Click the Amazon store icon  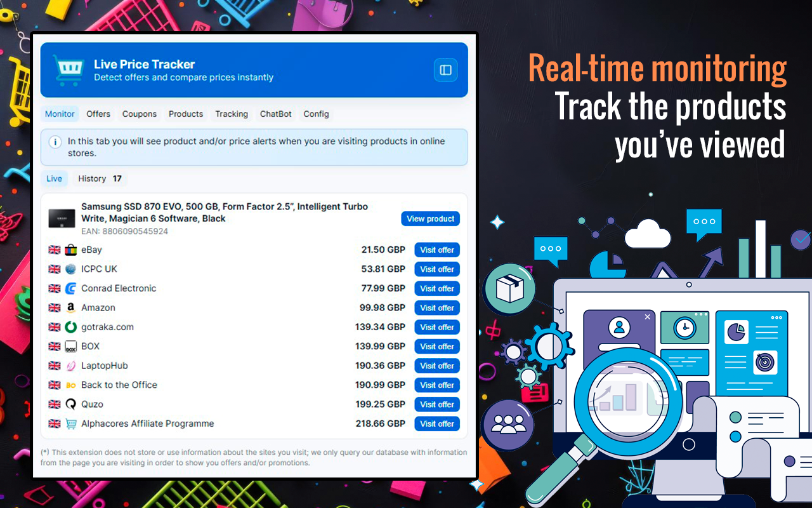70,307
